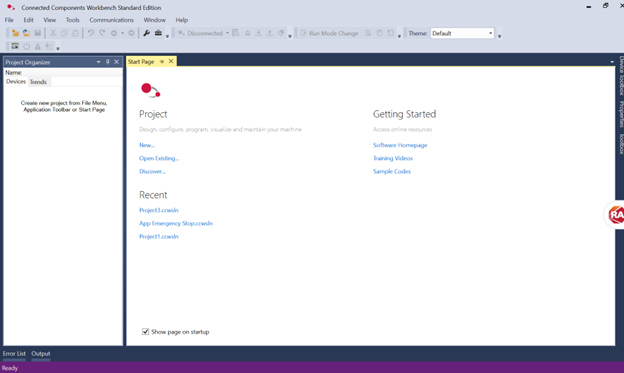Click the Open Project toolbar icon
Image resolution: width=624 pixels, height=373 pixels.
26,33
